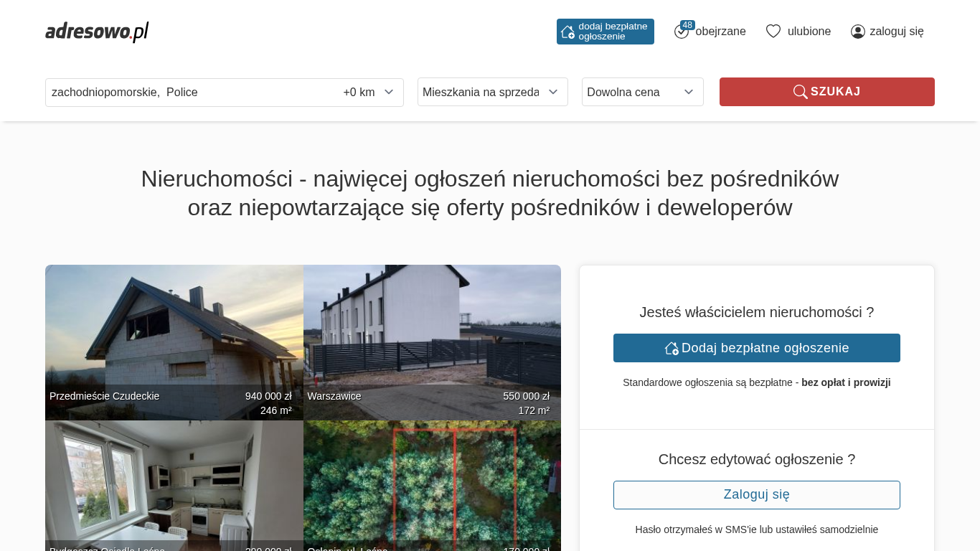Click zaloguj się in header

[x=896, y=32]
